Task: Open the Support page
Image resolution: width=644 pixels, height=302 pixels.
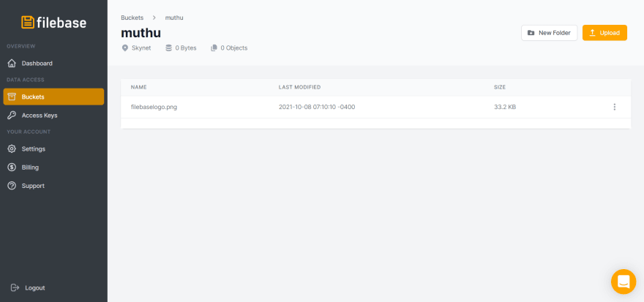Action: click(53, 186)
